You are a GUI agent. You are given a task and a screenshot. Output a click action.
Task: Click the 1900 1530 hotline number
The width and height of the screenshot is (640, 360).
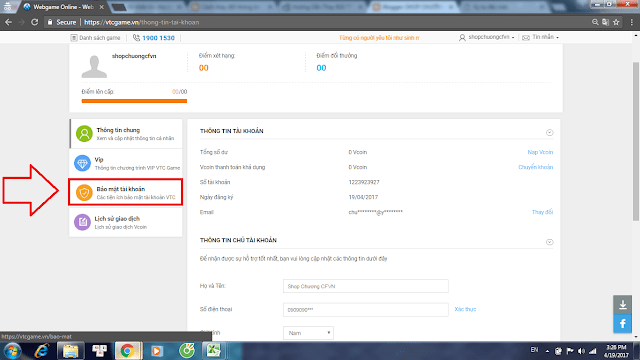point(158,38)
